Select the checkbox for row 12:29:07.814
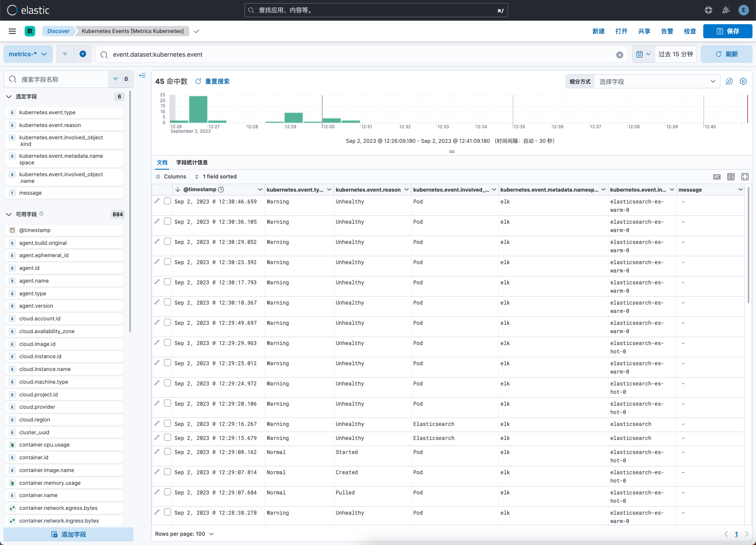 point(167,472)
